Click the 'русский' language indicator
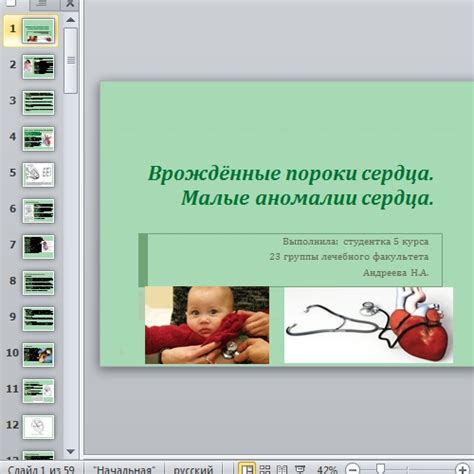 [x=193, y=470]
